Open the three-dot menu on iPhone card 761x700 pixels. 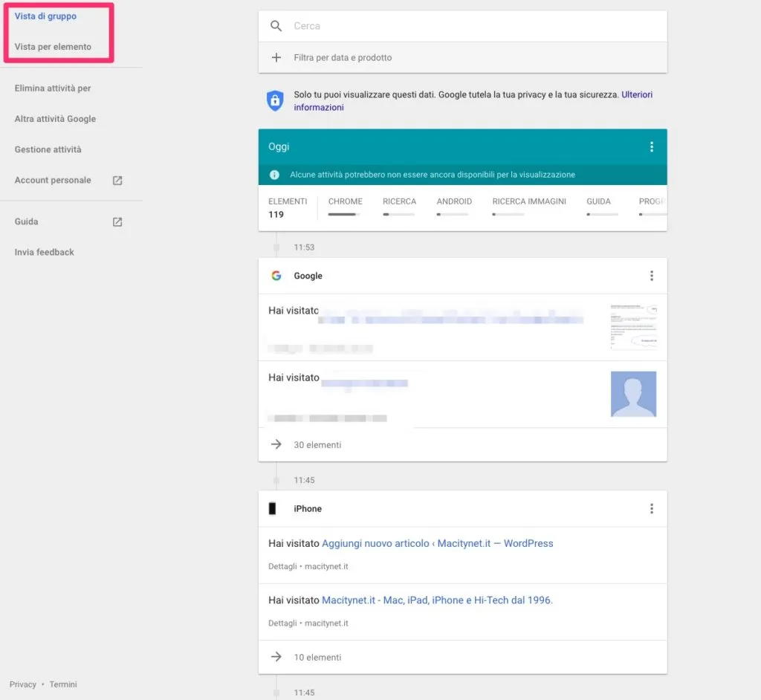tap(651, 508)
